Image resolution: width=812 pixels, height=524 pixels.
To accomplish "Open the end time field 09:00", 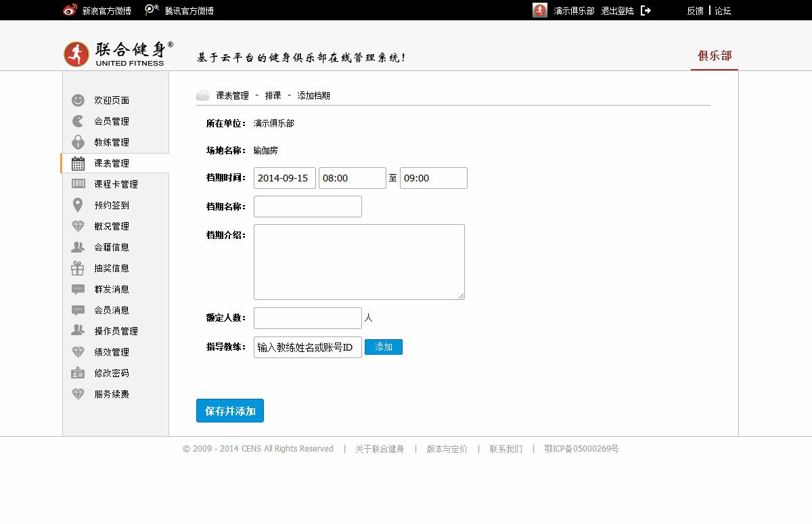I will 433,178.
